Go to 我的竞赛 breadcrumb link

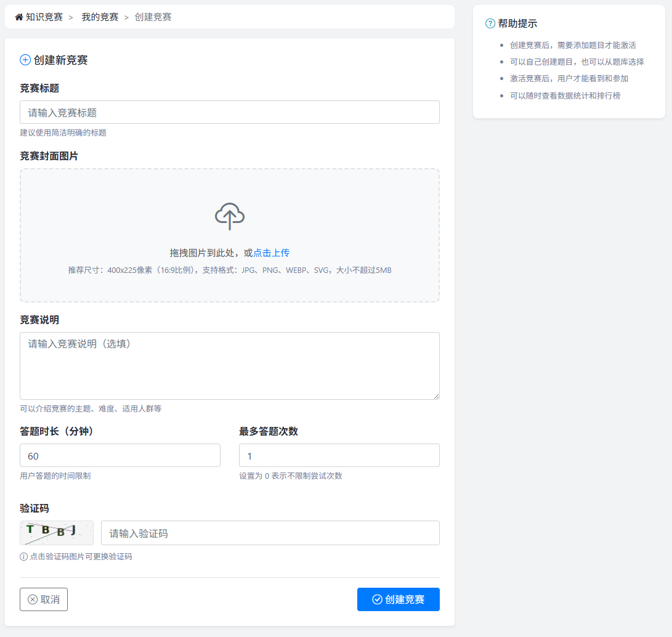100,17
